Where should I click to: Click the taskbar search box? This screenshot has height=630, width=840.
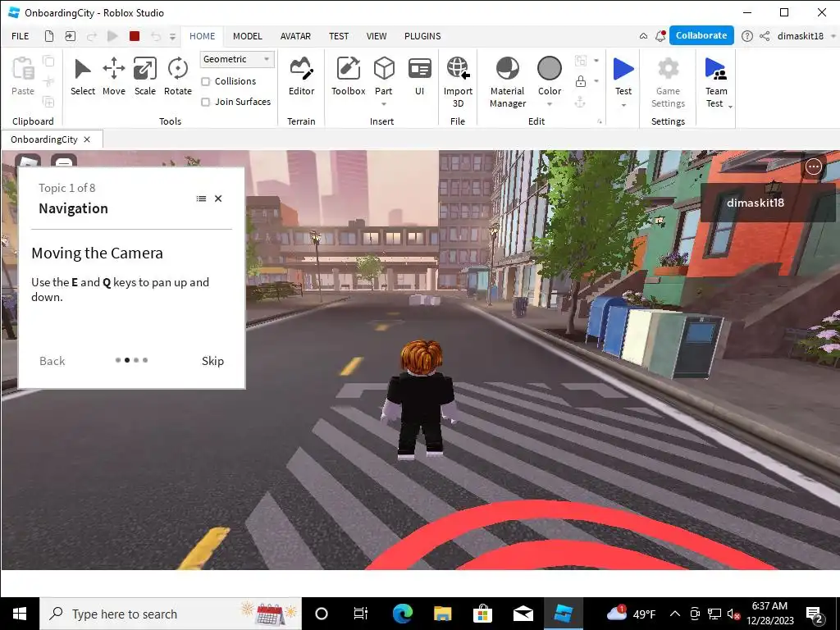(x=171, y=614)
